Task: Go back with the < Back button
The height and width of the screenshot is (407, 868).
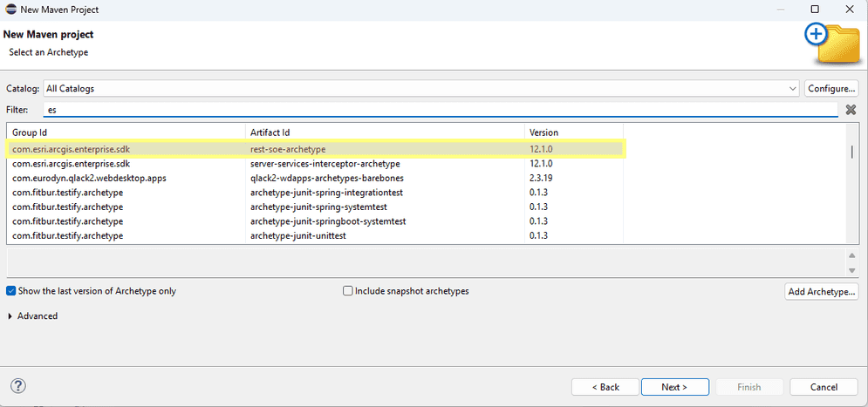Action: tap(605, 387)
